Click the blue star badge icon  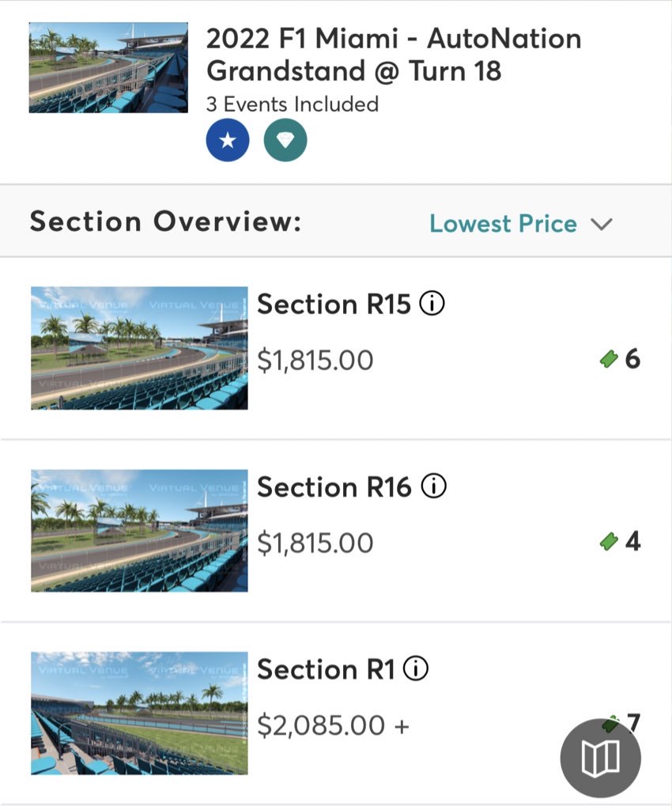click(x=228, y=141)
